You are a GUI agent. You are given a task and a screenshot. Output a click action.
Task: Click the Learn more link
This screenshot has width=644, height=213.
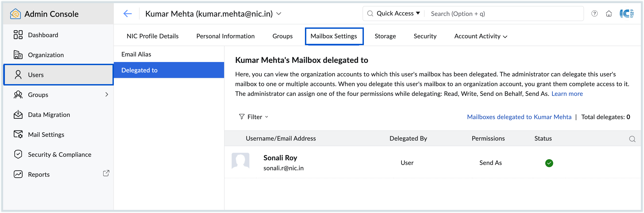567,94
